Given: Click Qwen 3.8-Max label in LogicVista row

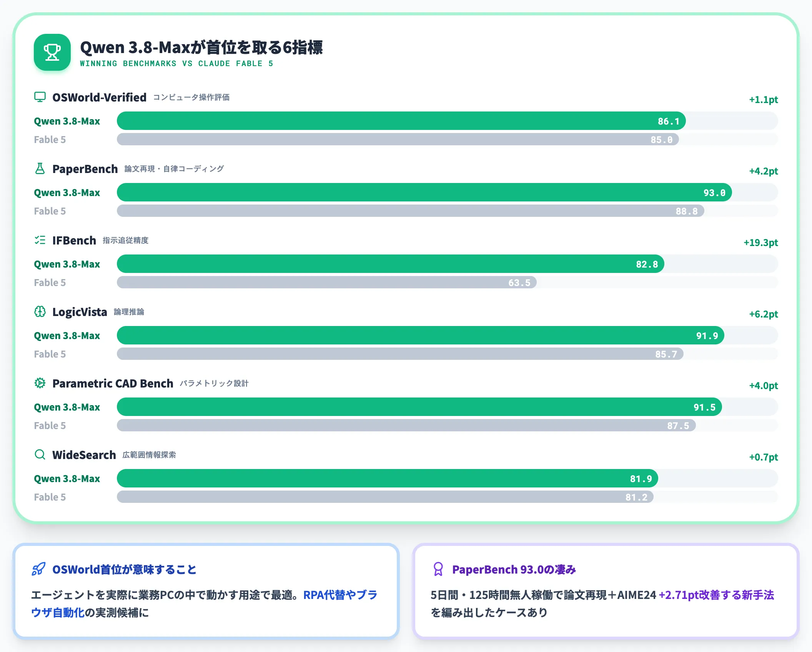Looking at the screenshot, I should tap(67, 336).
